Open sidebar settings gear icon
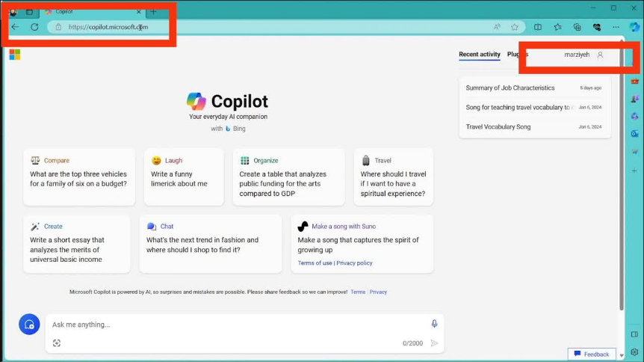The height and width of the screenshot is (362, 644). [634, 352]
